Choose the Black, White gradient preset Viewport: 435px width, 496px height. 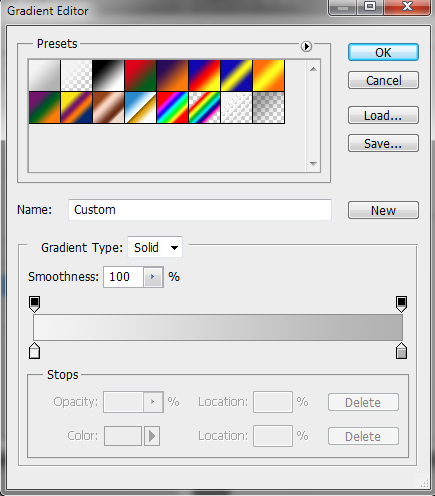tap(108, 76)
